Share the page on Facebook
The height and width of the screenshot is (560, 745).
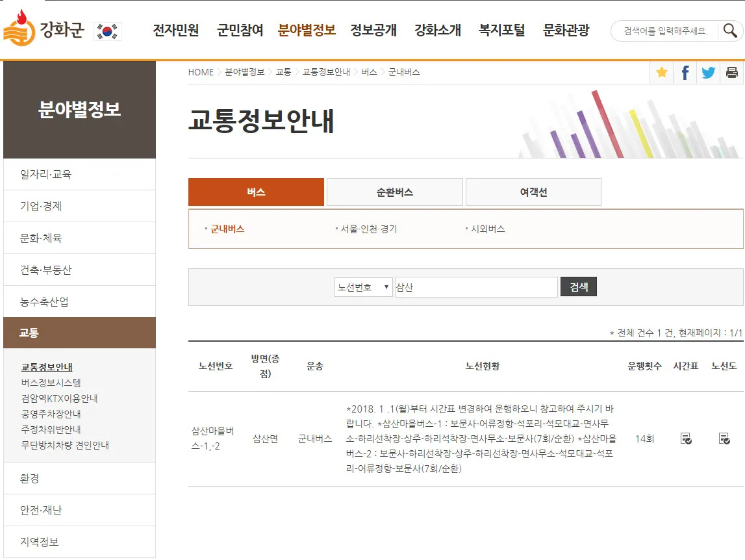pyautogui.click(x=685, y=72)
